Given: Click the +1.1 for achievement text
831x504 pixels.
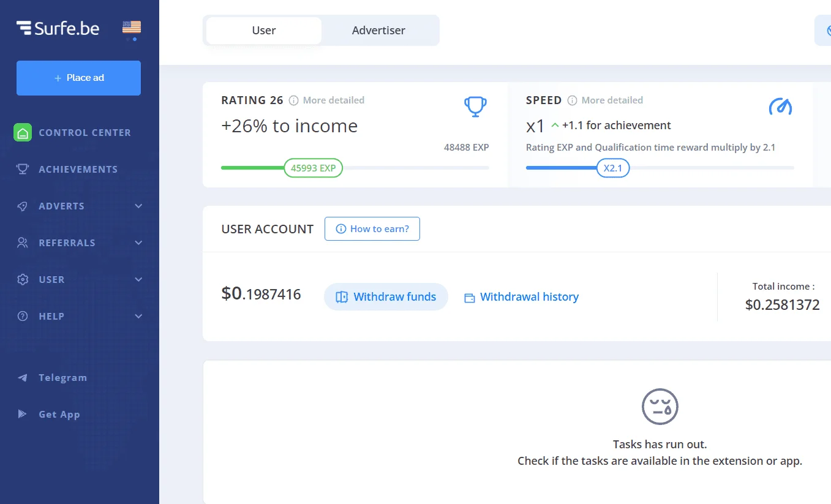Looking at the screenshot, I should point(617,125).
